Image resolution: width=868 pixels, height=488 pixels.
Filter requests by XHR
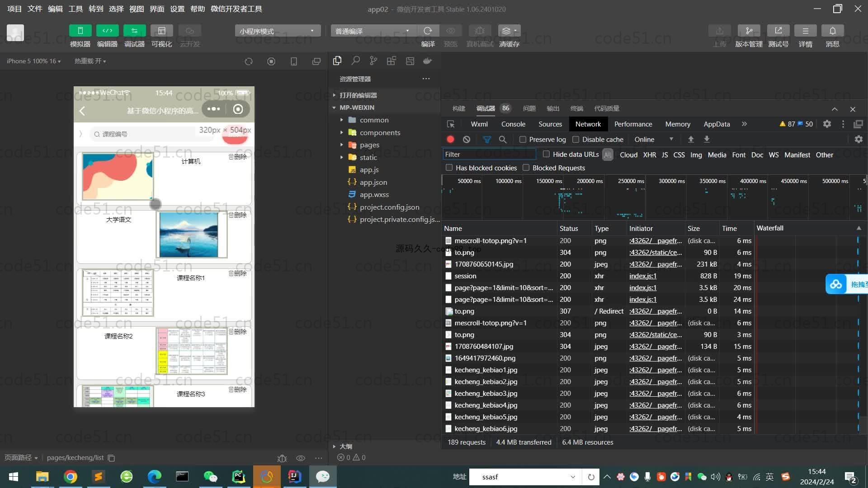(650, 155)
